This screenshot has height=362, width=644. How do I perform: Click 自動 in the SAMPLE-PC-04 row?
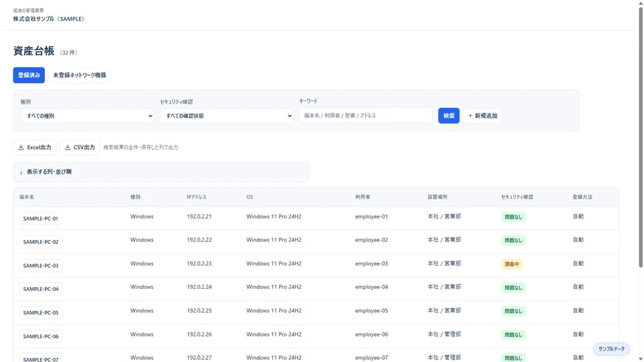tap(578, 287)
